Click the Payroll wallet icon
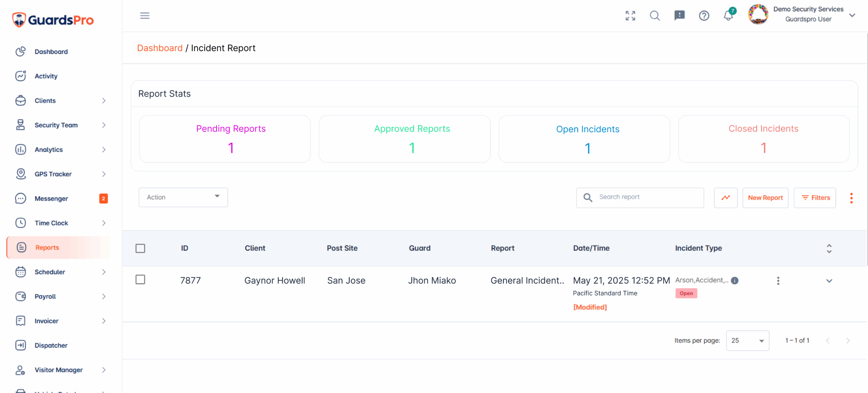868x393 pixels. pos(21,296)
